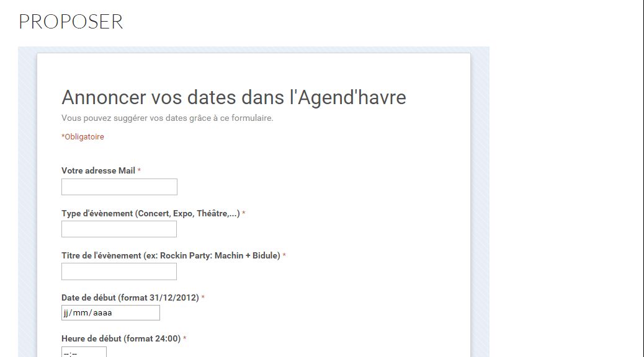Click the 'Date de début' date field
Screen dimensions: 644x357
[x=110, y=312]
